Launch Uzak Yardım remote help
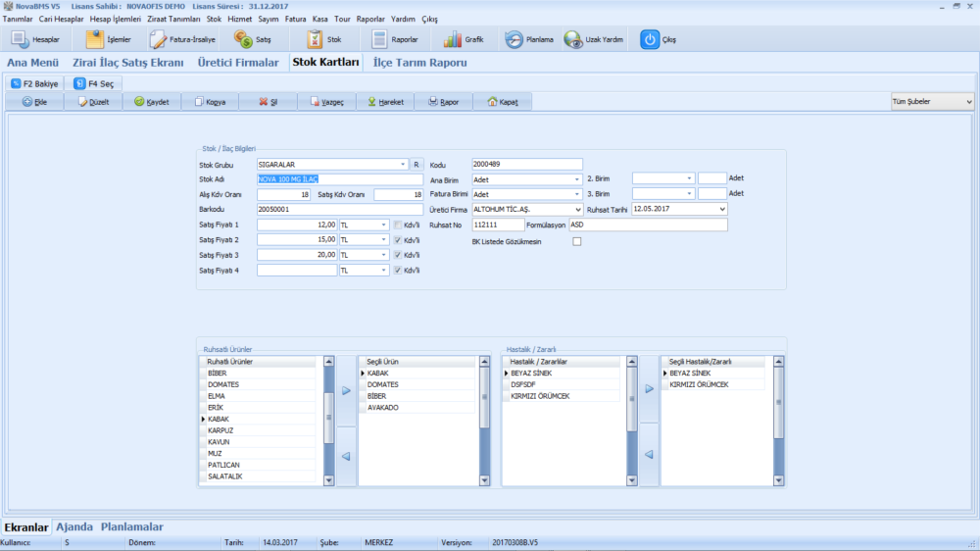 click(x=594, y=39)
